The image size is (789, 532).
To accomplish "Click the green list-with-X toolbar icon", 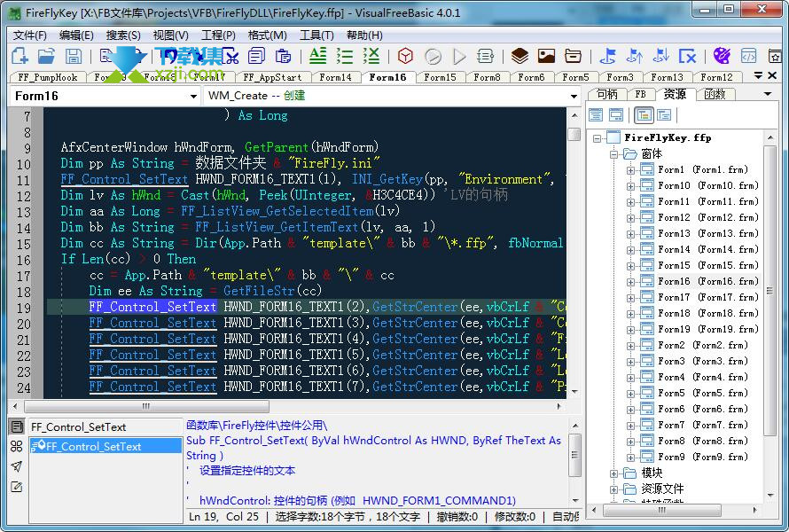I will pos(371,56).
